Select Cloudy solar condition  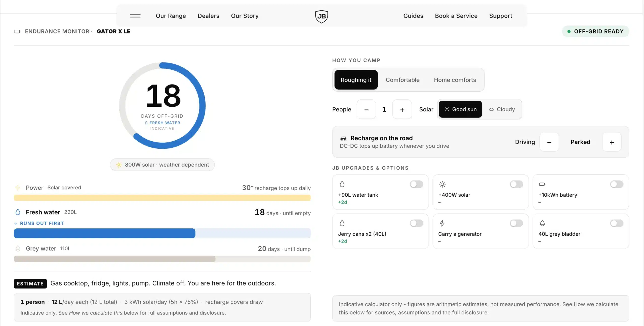pyautogui.click(x=502, y=109)
